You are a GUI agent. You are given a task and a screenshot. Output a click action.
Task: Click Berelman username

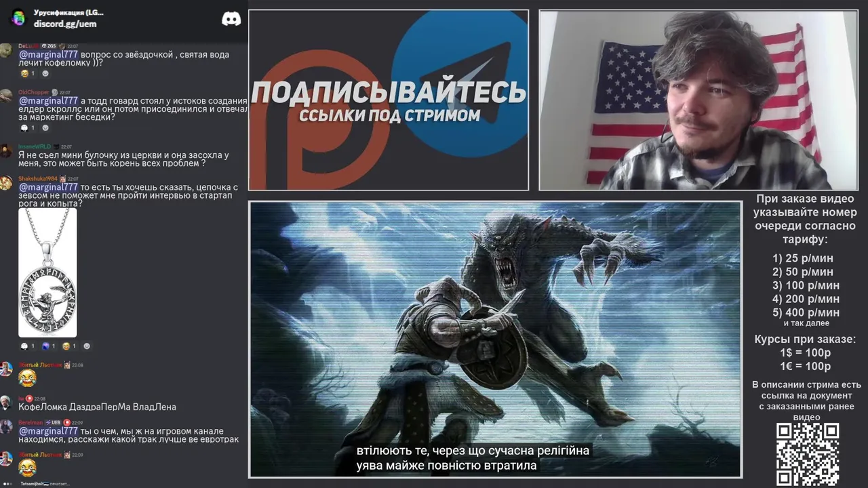click(31, 422)
